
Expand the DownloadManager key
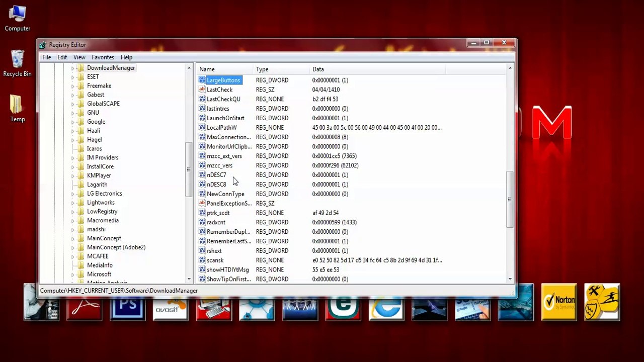tap(72, 68)
